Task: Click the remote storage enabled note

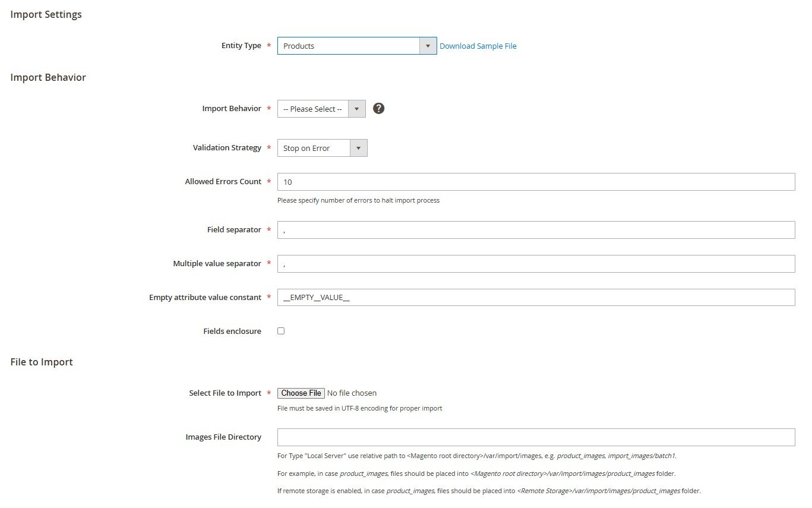Action: coord(489,491)
